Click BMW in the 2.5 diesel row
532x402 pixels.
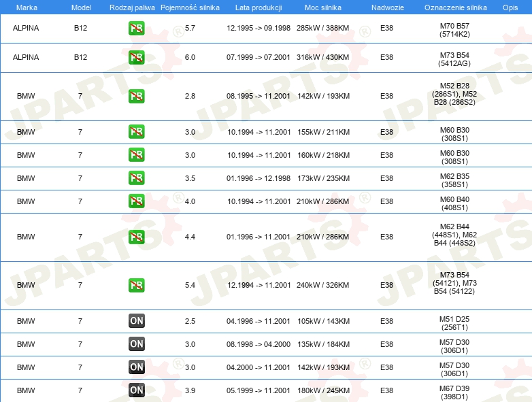pyautogui.click(x=26, y=321)
